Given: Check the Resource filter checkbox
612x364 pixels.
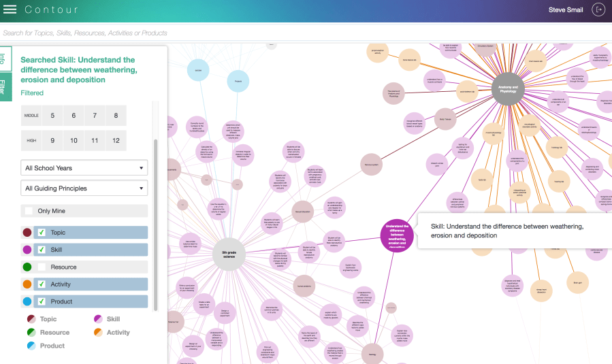Looking at the screenshot, I should pyautogui.click(x=42, y=267).
